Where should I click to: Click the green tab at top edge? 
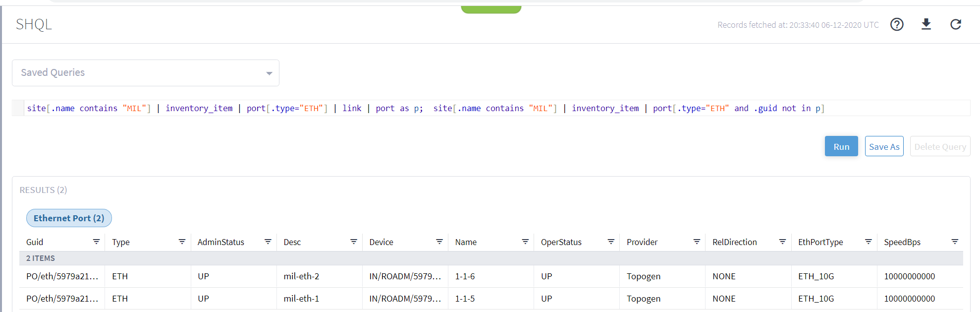pos(491,9)
